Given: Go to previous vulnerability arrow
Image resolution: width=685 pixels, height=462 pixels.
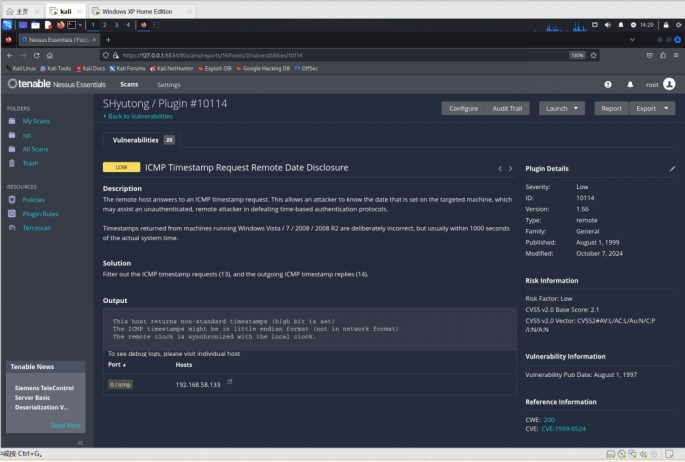Looking at the screenshot, I should pyautogui.click(x=500, y=169).
